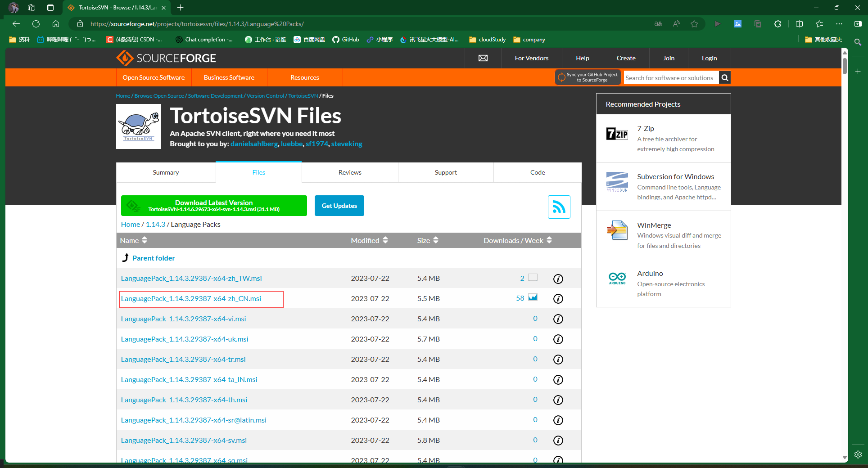Click the 7-Zip project icon
Screen dimensions: 868x468
[617, 134]
